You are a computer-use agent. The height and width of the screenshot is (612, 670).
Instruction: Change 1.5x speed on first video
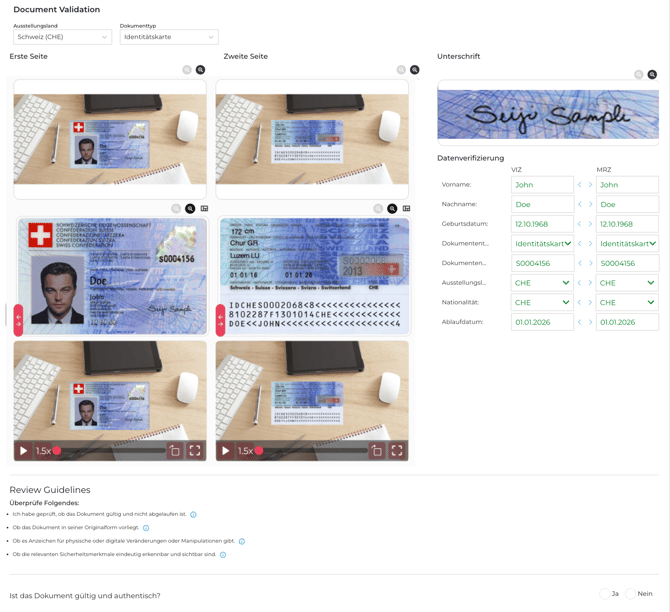click(x=43, y=451)
